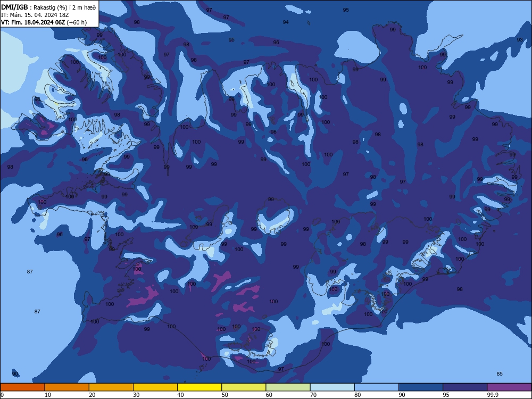Click the legend scale label '0'

pos(2,395)
